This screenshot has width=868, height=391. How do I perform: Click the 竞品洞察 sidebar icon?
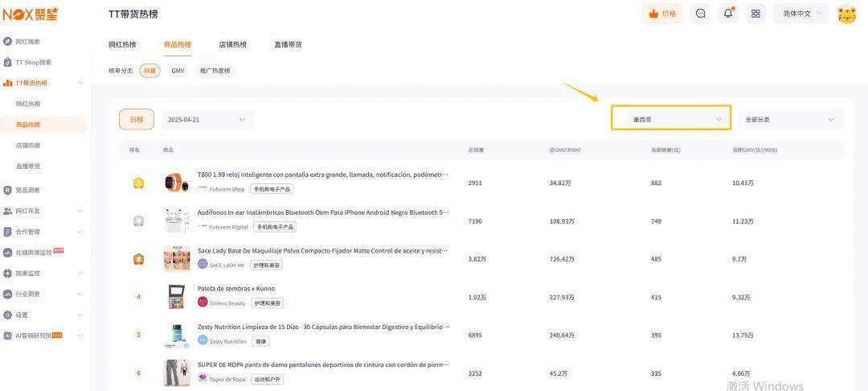point(8,191)
